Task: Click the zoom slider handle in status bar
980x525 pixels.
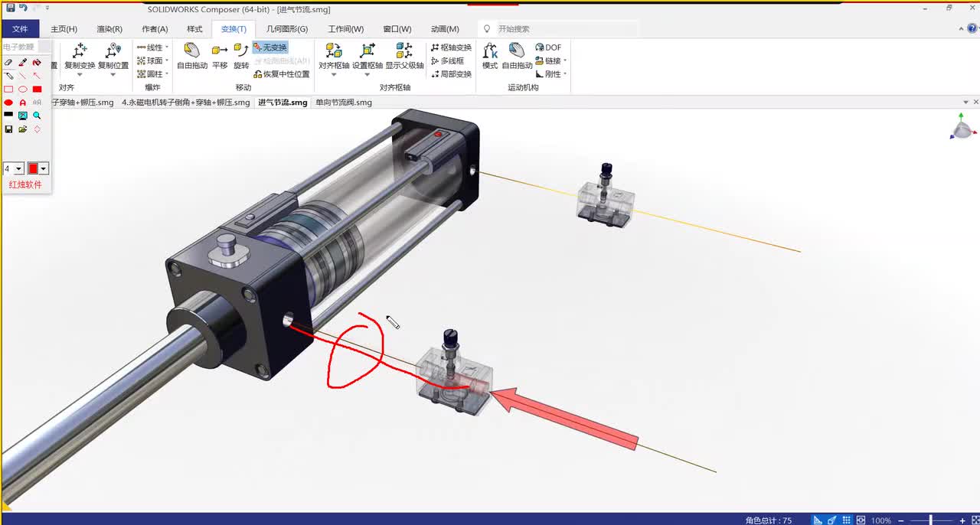Action: pos(931,520)
